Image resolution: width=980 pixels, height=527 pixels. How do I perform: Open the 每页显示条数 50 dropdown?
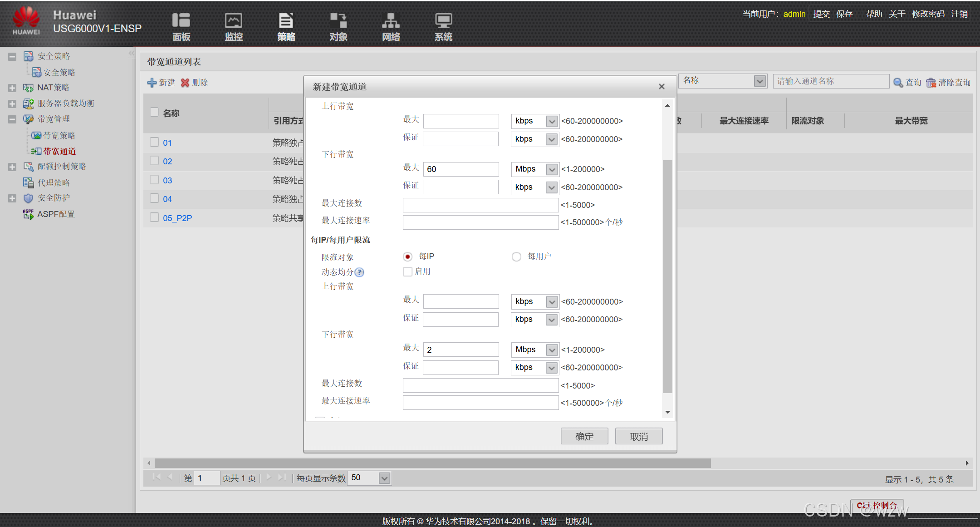[x=384, y=478]
